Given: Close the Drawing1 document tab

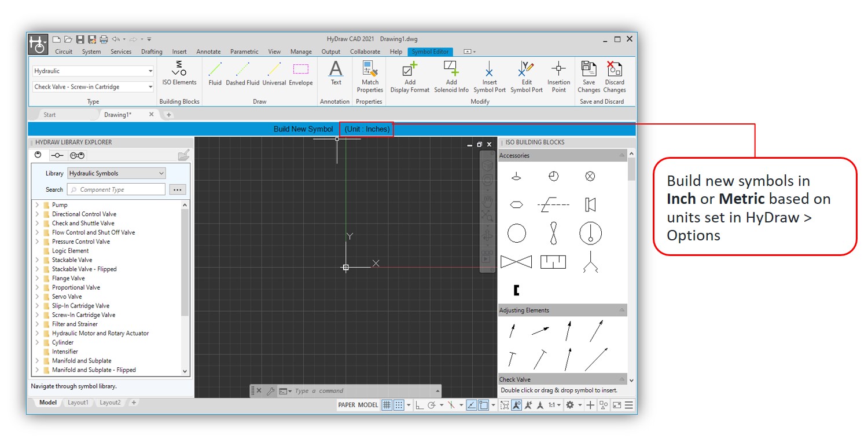Looking at the screenshot, I should click(152, 115).
